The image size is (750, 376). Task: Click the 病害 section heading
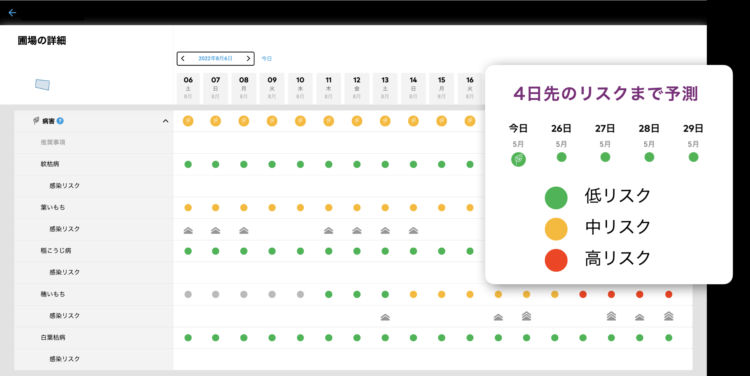click(x=48, y=121)
